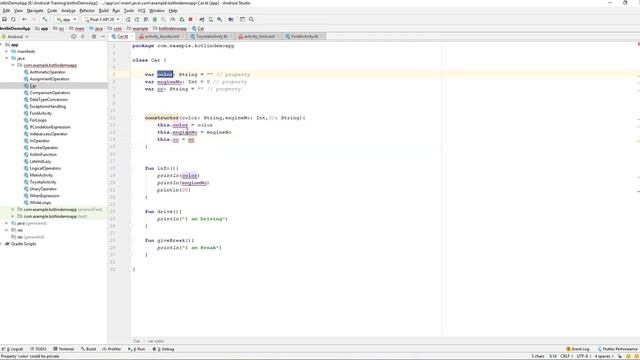Screen dimensions: 640x360
Task: Open the Debug tool window at bottom
Action: coord(164,349)
